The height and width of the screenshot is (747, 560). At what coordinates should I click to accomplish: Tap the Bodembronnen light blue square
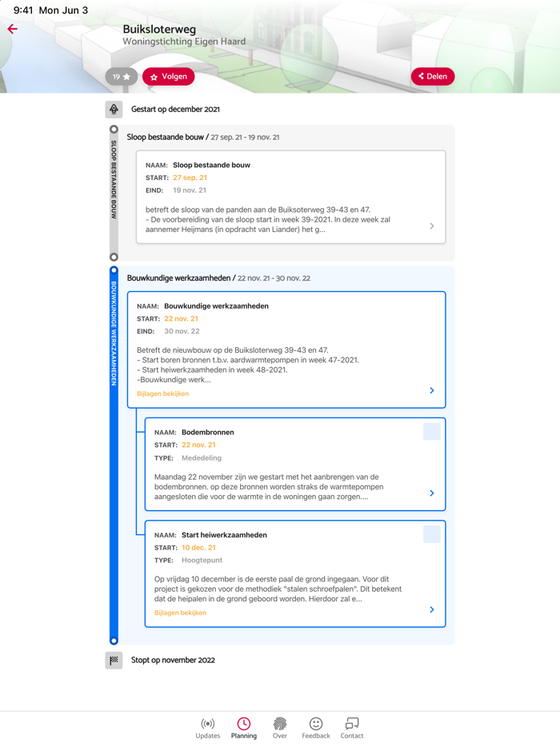[x=431, y=432]
